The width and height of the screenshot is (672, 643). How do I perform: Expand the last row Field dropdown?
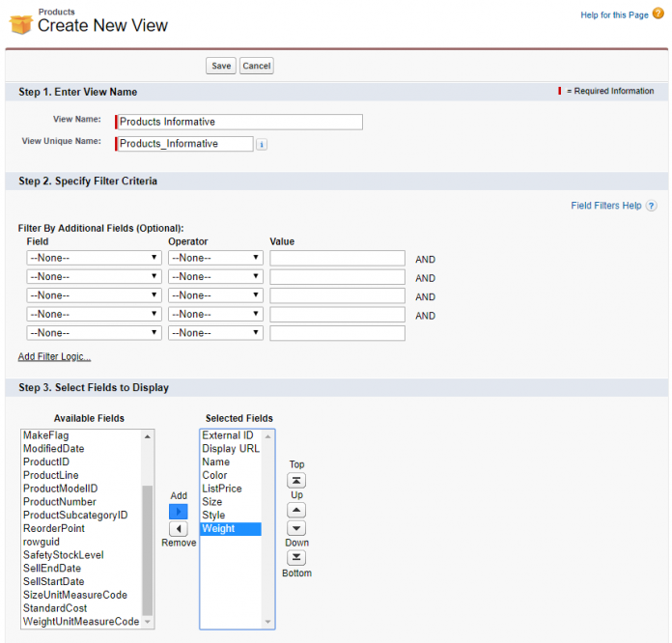tap(94, 333)
